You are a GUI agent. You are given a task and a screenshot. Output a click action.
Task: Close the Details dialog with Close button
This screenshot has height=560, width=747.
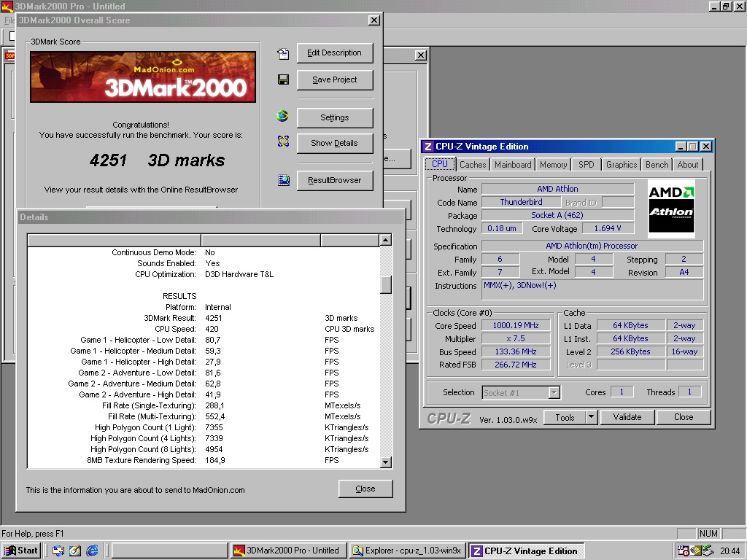tap(365, 489)
